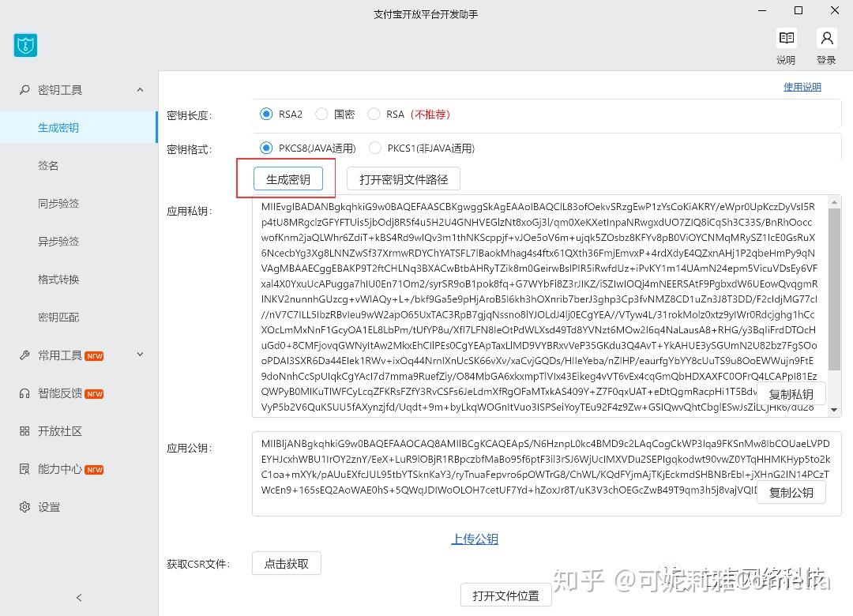The width and height of the screenshot is (853, 616).
Task: Click inside the 应用公钥 text area
Action: point(547,473)
